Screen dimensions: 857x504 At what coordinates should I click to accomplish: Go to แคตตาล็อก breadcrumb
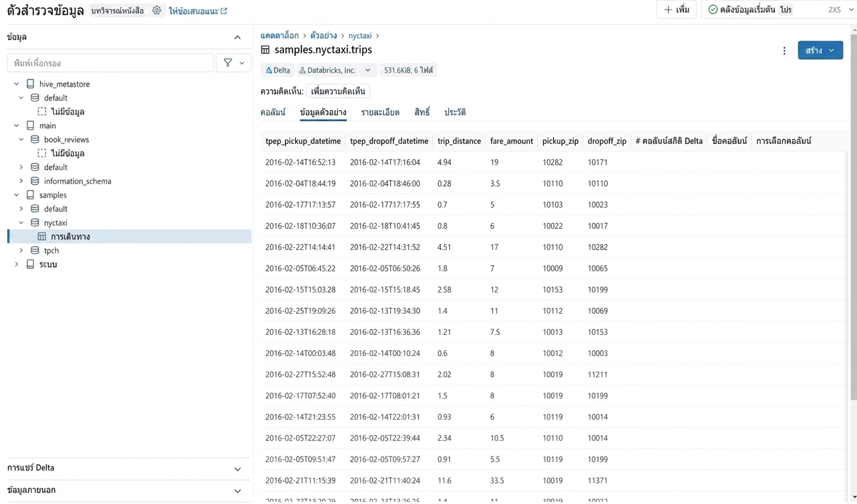[x=280, y=35]
